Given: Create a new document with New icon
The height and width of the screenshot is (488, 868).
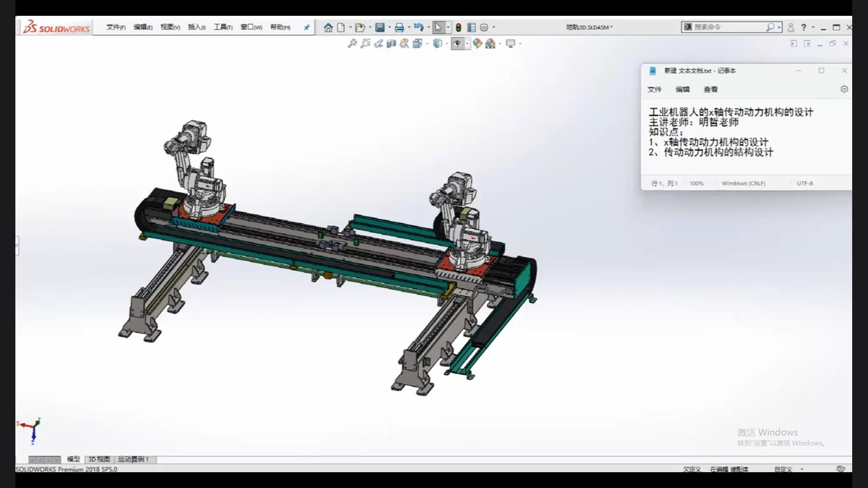Looking at the screenshot, I should point(341,28).
